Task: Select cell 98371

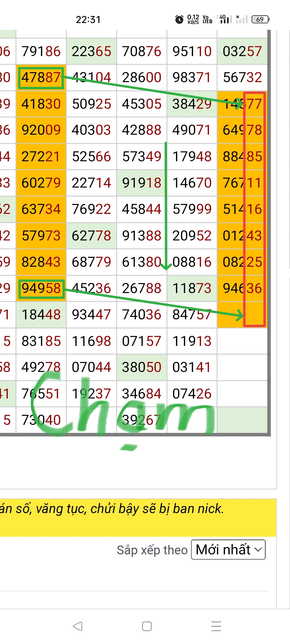Action: pyautogui.click(x=192, y=78)
